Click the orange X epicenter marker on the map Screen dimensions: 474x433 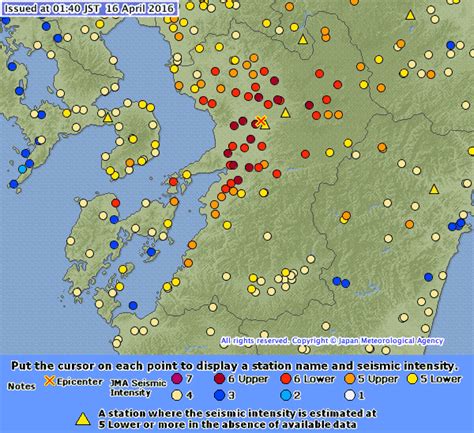[261, 121]
